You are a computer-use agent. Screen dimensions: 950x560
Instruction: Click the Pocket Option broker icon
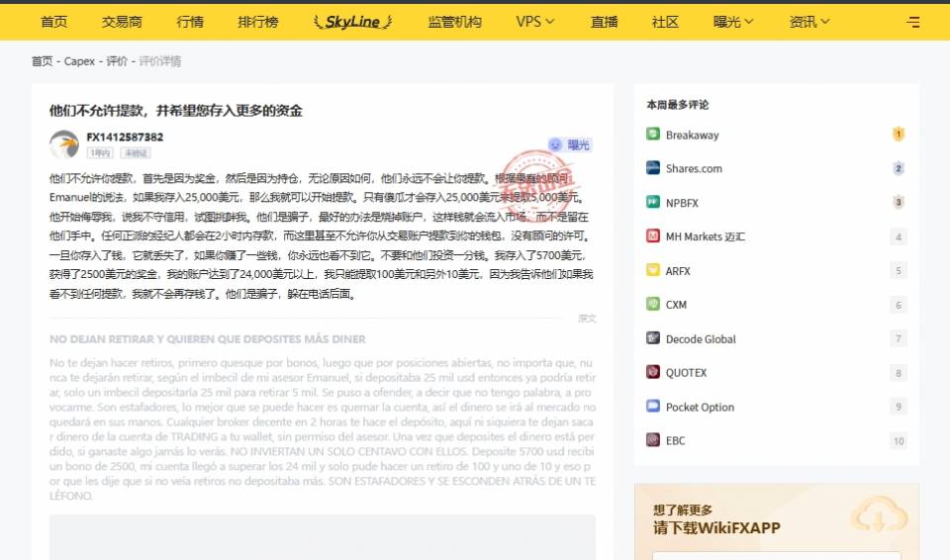[652, 406]
